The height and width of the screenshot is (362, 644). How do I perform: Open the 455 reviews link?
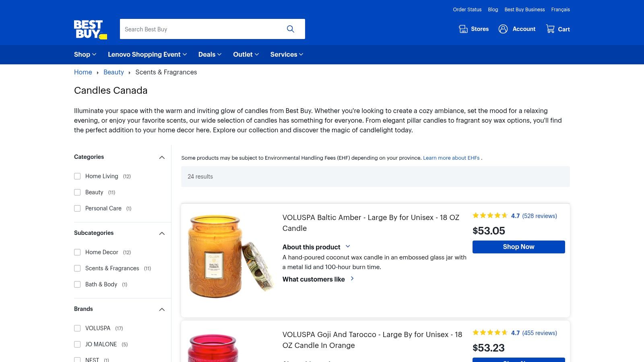[539, 333]
